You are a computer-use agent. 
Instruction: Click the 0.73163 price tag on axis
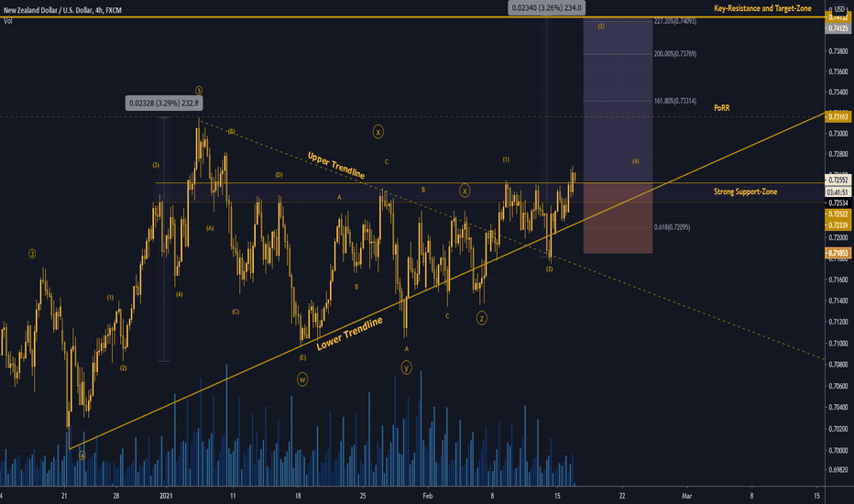838,116
